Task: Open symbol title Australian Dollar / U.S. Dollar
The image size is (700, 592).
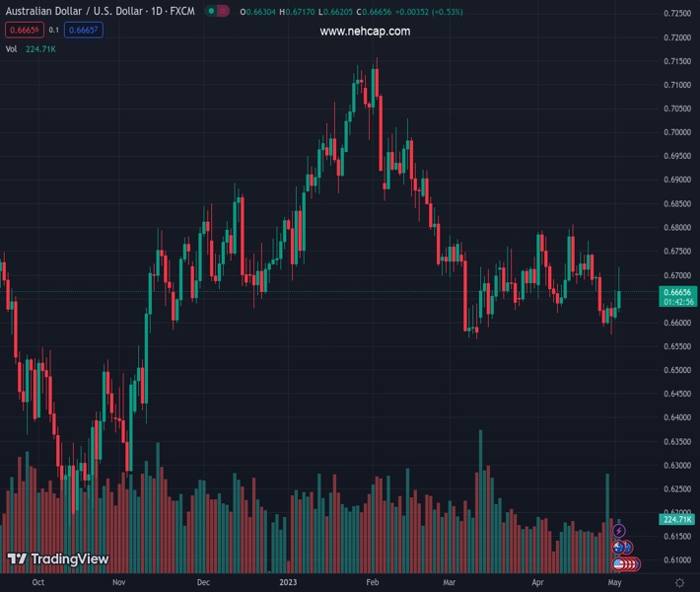Action: 74,11
